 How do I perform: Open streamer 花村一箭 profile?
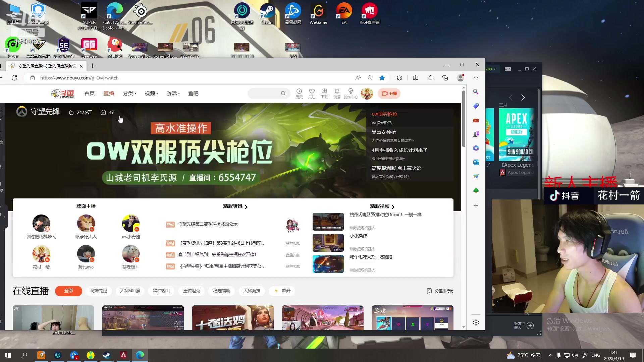(41, 257)
